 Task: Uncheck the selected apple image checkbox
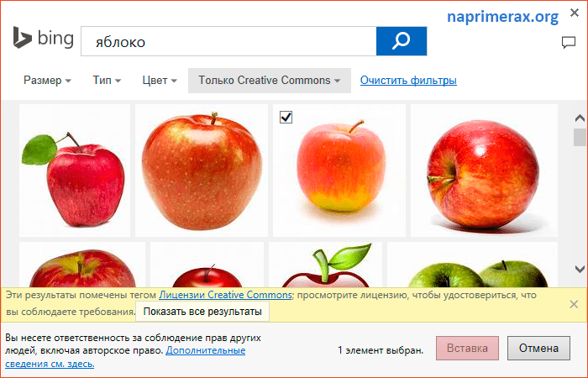pyautogui.click(x=286, y=118)
